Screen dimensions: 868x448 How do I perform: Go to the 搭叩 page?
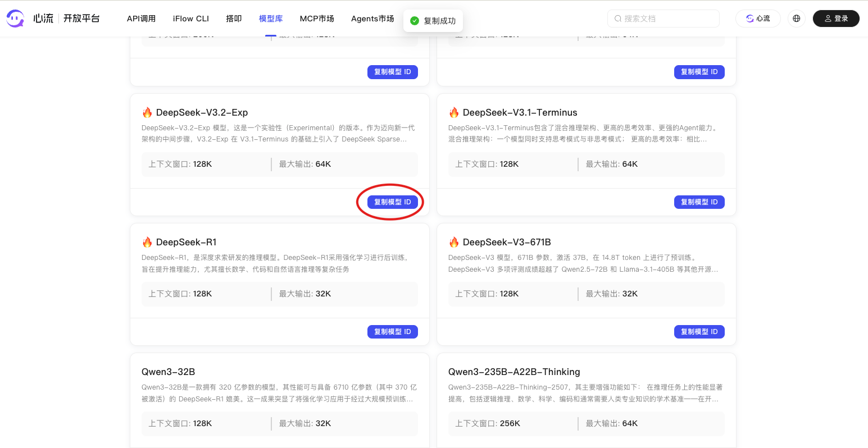tap(234, 19)
